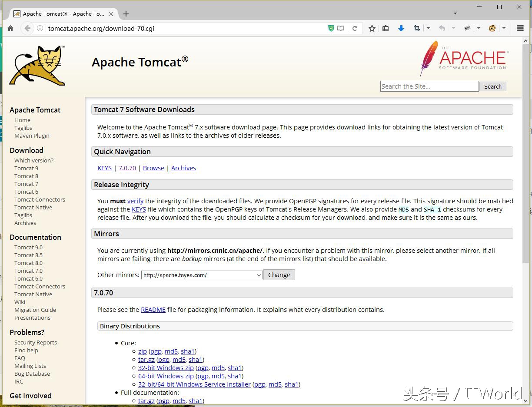Click the Greasemonkey monkey icon
The height and width of the screenshot is (407, 532).
[492, 28]
